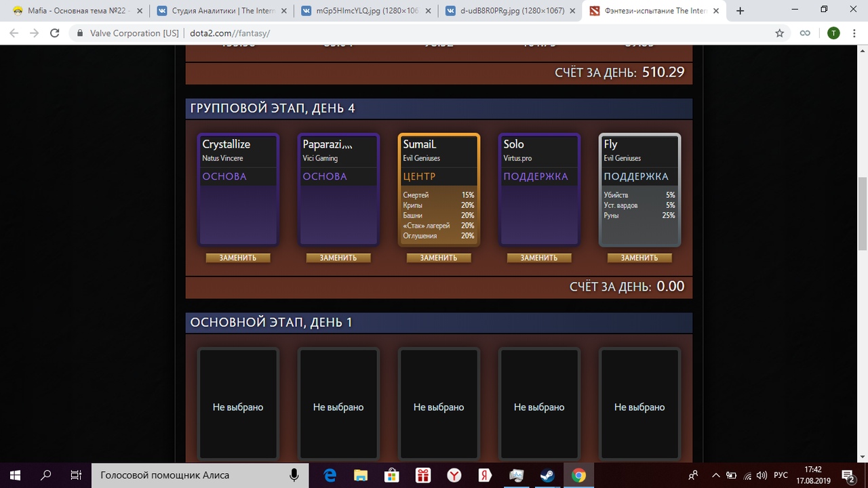Open Microsoft Edge from the taskbar
Image resolution: width=868 pixels, height=488 pixels.
tap(330, 475)
